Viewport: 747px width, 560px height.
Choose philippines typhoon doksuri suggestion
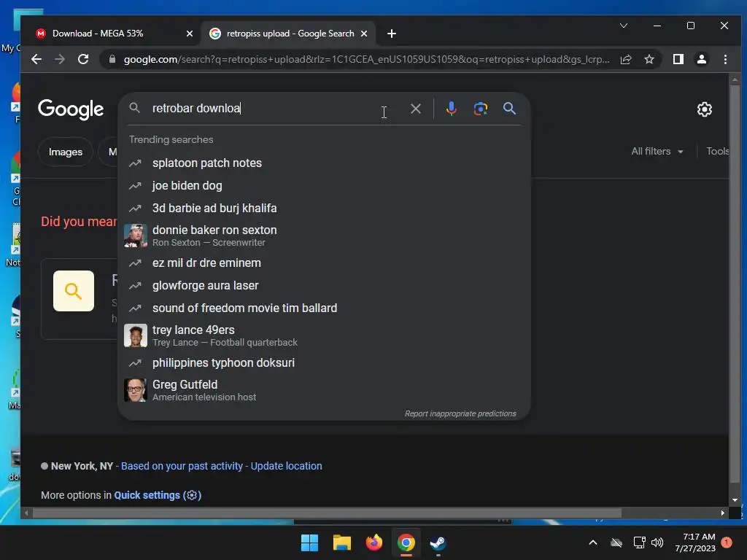[x=324, y=363]
